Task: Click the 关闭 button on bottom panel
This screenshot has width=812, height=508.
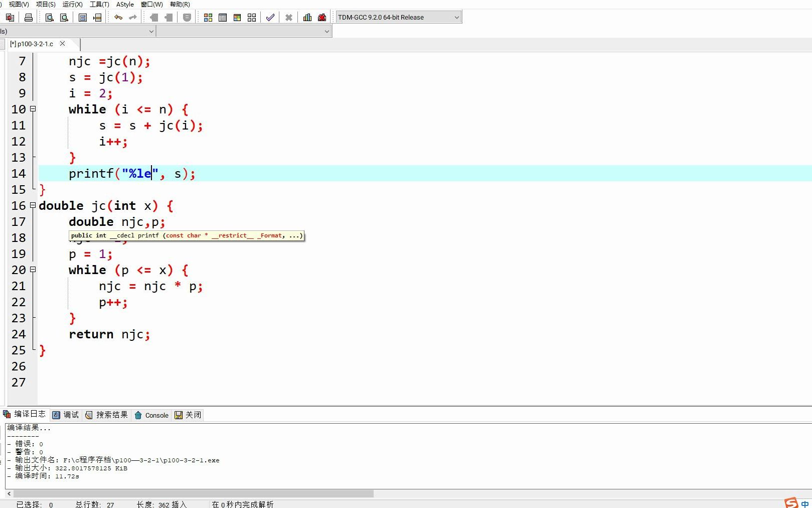Action: point(188,415)
